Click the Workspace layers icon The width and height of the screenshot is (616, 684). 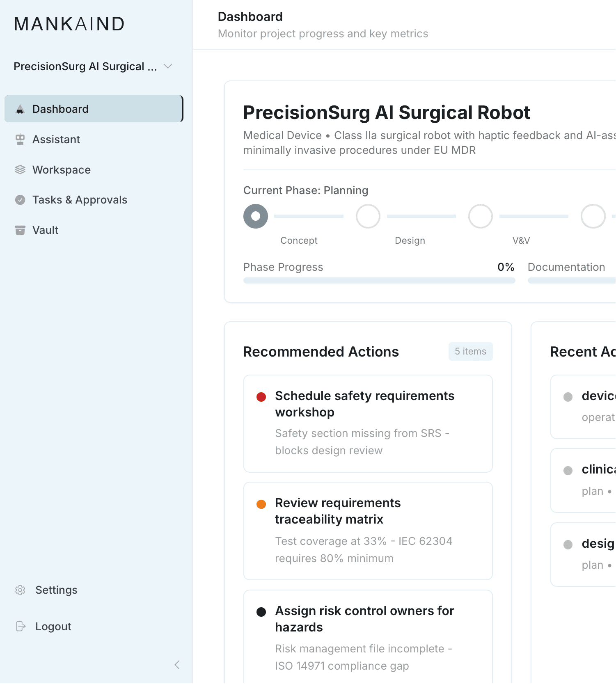20,170
